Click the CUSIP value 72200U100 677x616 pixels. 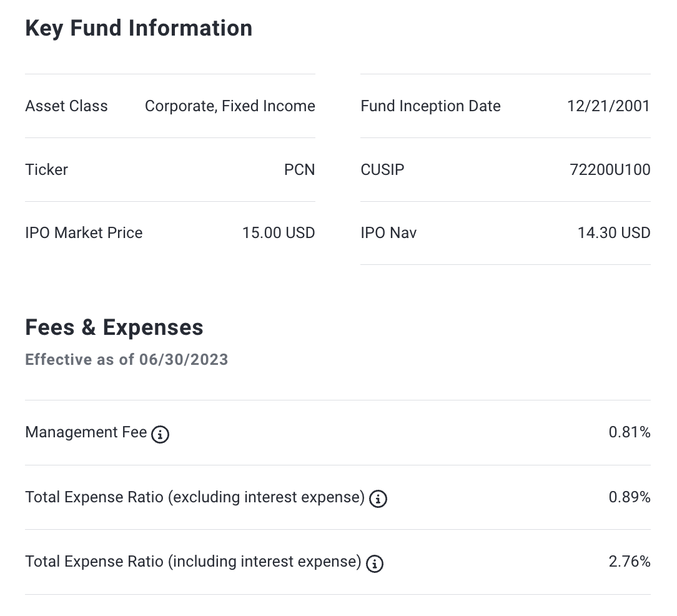click(610, 170)
